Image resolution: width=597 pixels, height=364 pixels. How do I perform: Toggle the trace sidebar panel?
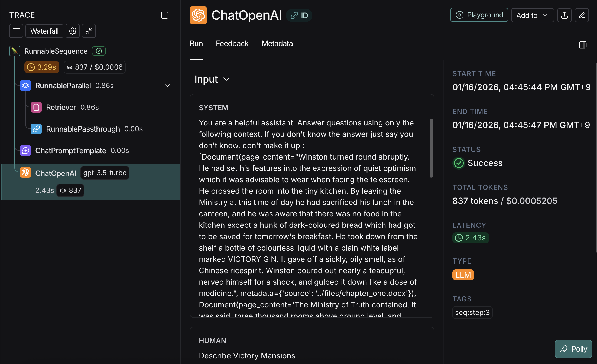[x=165, y=15]
